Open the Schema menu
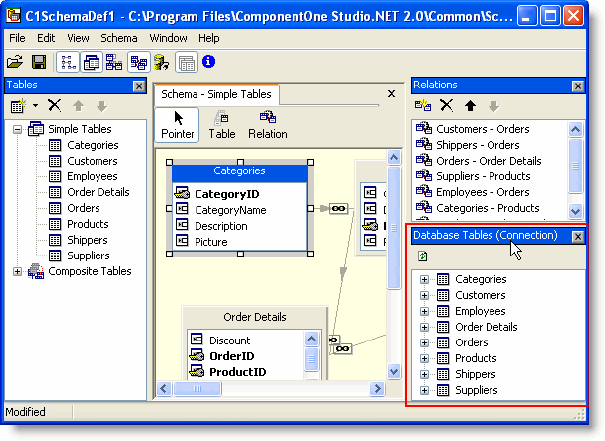 [119, 38]
